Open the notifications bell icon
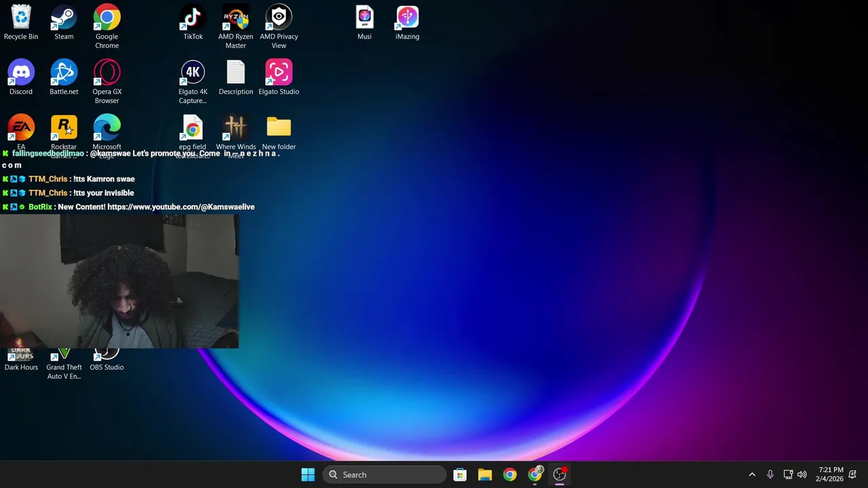The width and height of the screenshot is (868, 488). tap(852, 474)
